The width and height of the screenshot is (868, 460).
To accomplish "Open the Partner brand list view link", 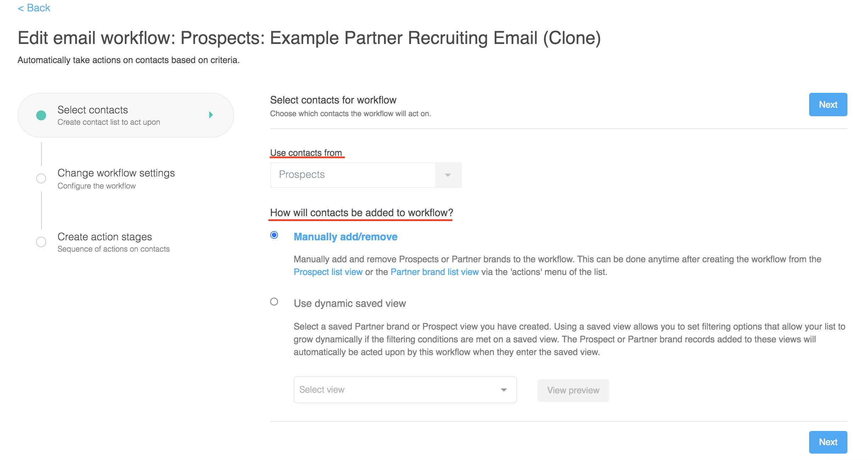I will tap(434, 272).
